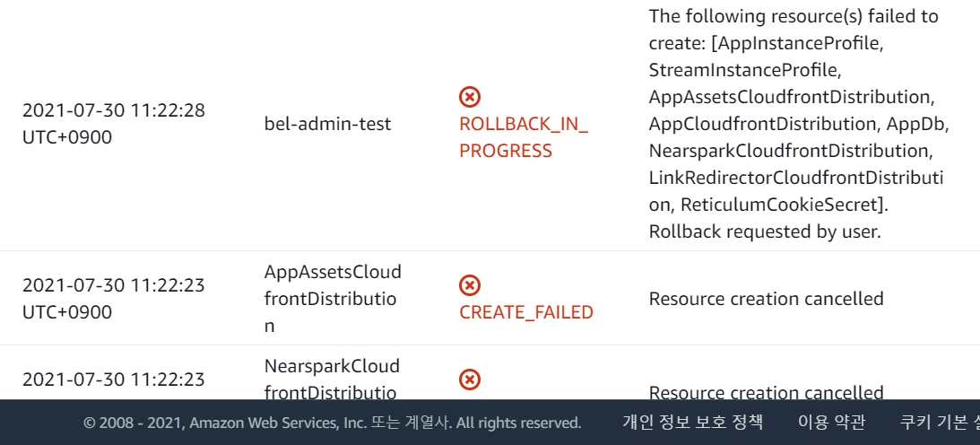Click the red error icon above CREATE_FAILED
980x445 pixels.
click(469, 285)
